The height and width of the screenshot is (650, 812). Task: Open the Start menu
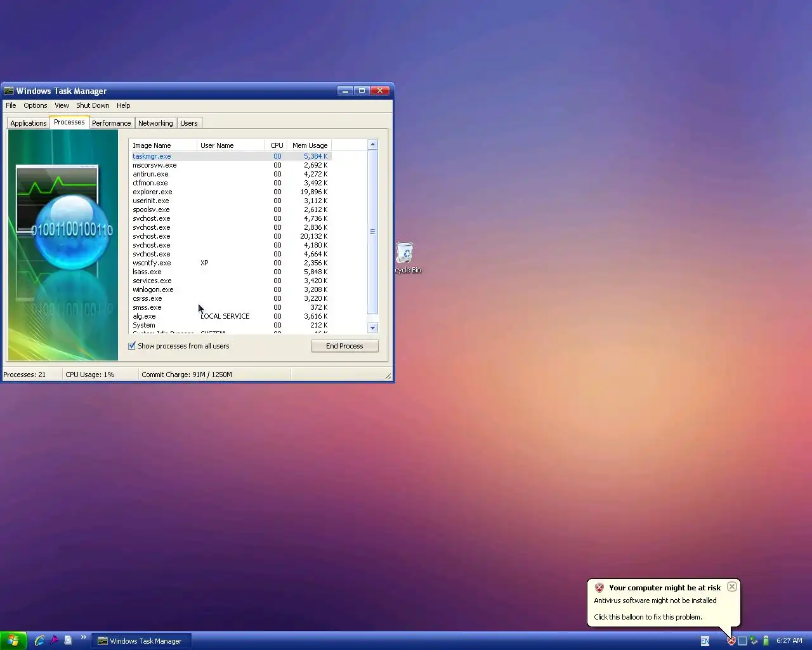(x=13, y=640)
